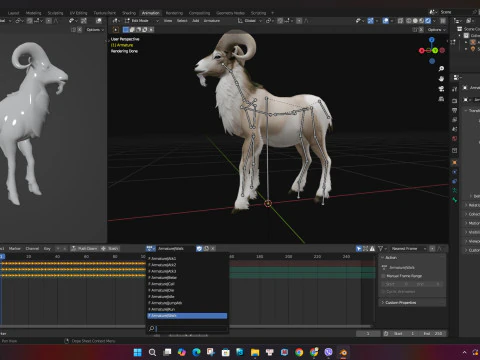
Task: Toggle the camera view icon in the viewport
Action: tap(441, 89)
